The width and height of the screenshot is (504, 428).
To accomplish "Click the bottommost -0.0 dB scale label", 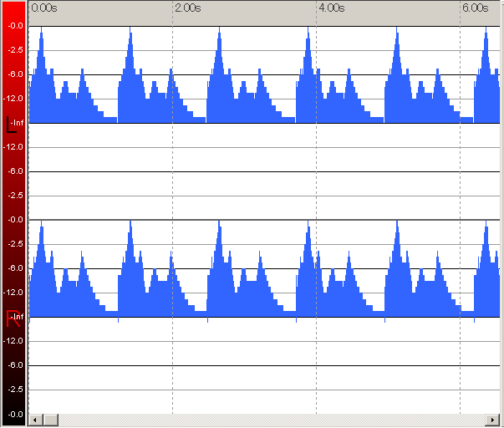I will (x=15, y=414).
